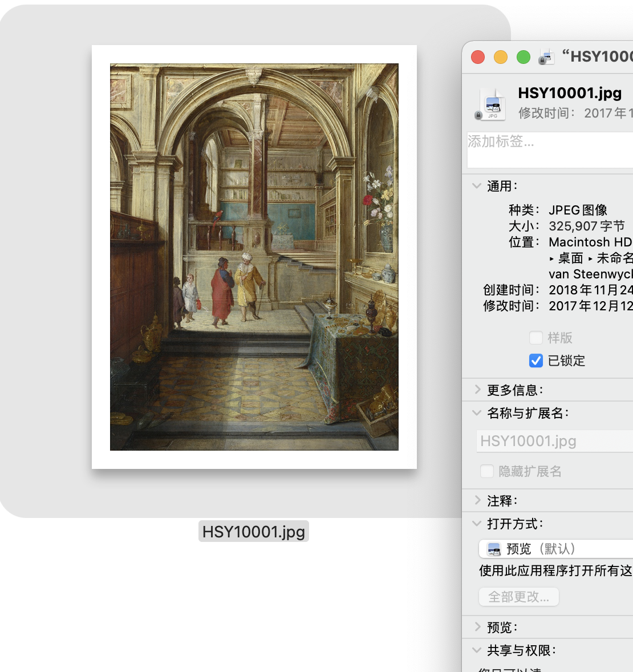Select the painting thumbnail of HSY10001.jpg
The width and height of the screenshot is (633, 672).
[x=254, y=257]
